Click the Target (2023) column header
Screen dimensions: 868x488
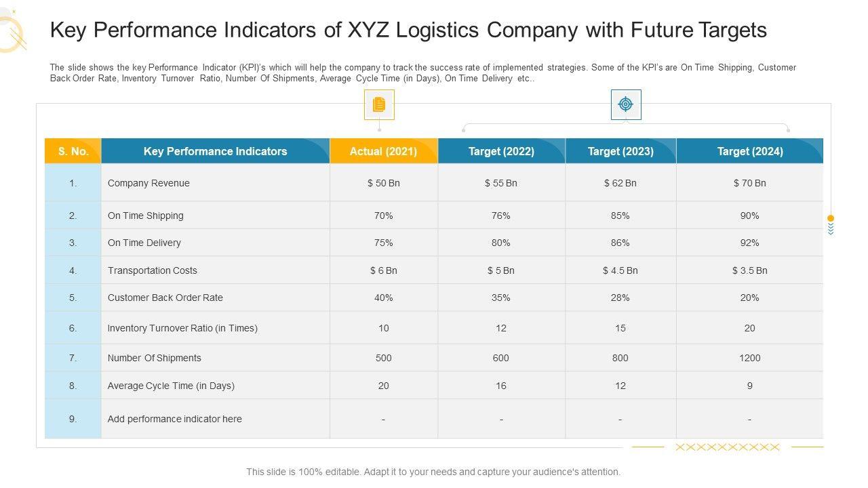620,151
